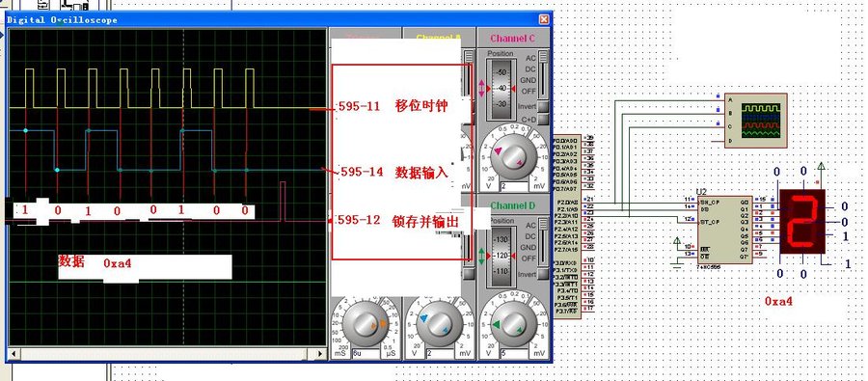The height and width of the screenshot is (381, 868).
Task: Click oscilloscope terminal A in the schematic
Action: (x=730, y=100)
